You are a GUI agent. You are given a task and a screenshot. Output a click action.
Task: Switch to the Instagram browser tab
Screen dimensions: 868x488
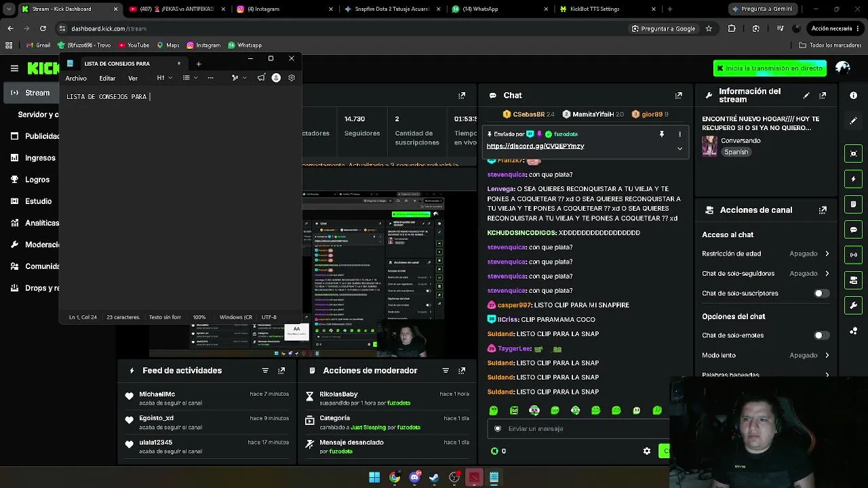[285, 9]
